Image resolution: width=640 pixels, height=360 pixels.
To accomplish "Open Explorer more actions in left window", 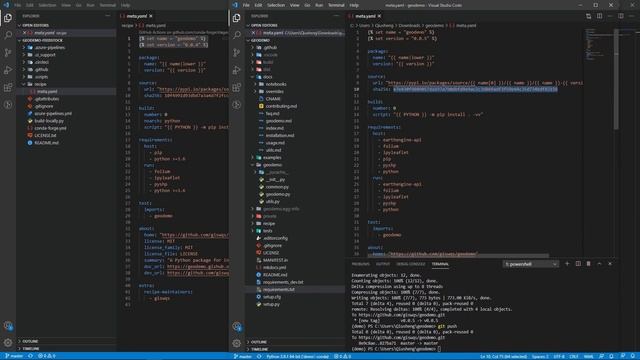I will (x=108, y=16).
